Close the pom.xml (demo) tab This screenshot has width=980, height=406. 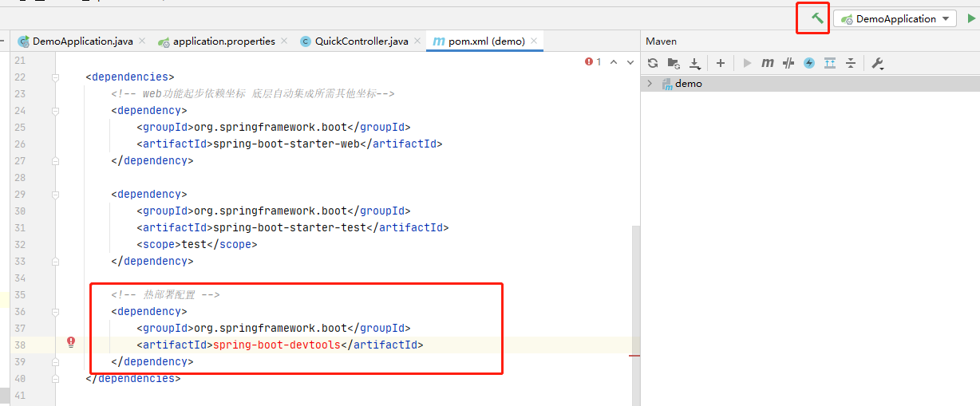534,41
